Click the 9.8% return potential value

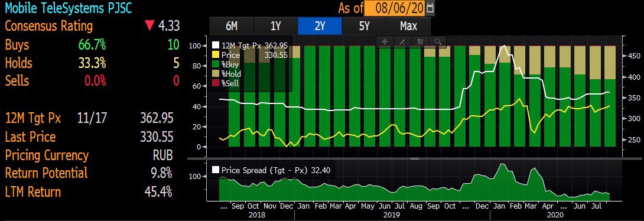[x=161, y=173]
